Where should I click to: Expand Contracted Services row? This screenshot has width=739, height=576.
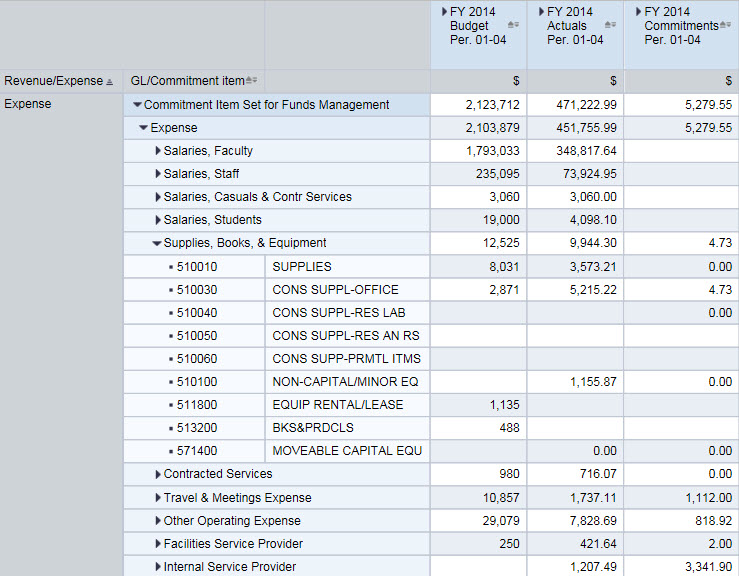158,474
